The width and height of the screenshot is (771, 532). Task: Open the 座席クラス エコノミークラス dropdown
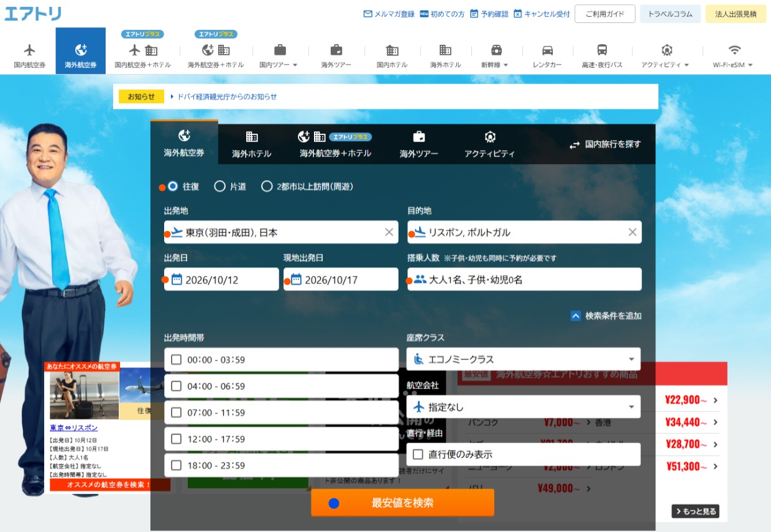click(x=524, y=359)
